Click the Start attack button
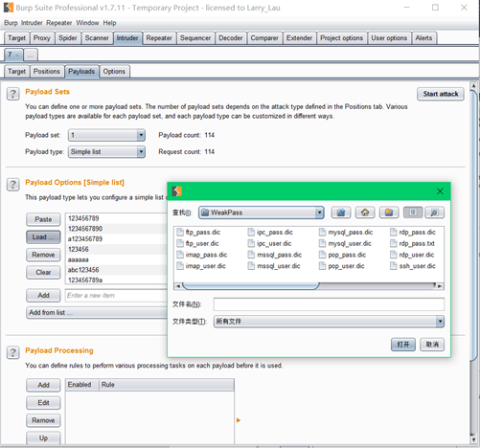Screen dimensions: 480x448 click(441, 94)
